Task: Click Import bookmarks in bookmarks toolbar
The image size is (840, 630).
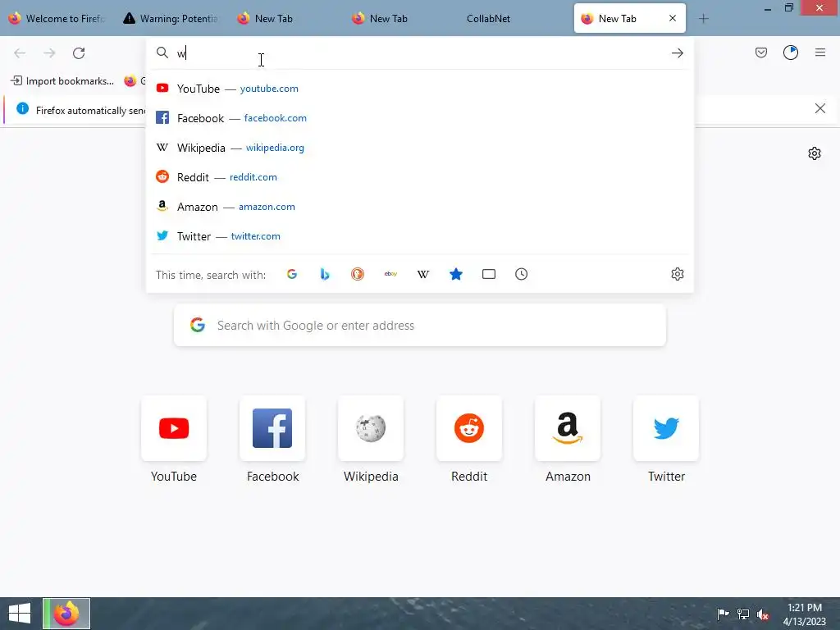Action: (x=62, y=81)
